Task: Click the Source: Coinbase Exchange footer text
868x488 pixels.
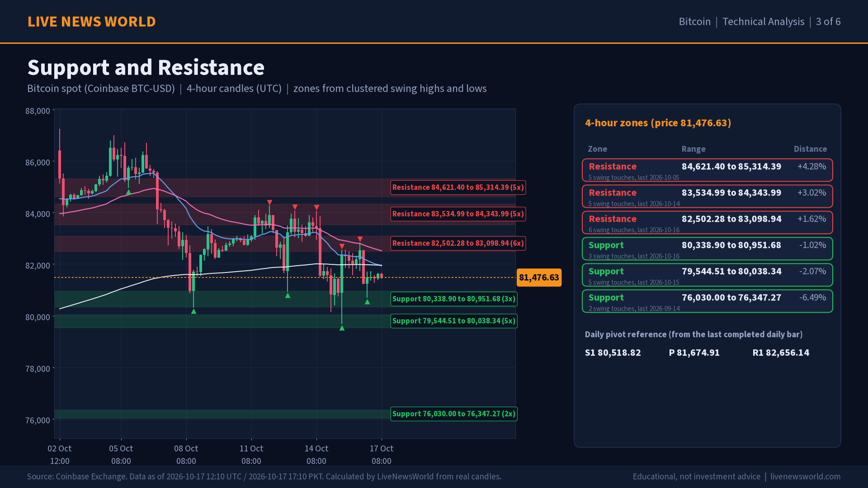Action: (264, 477)
